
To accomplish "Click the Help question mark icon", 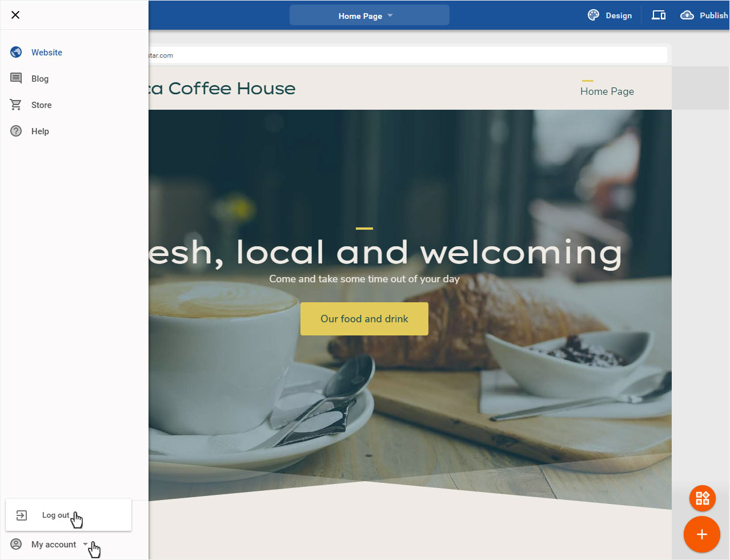I will (x=16, y=131).
